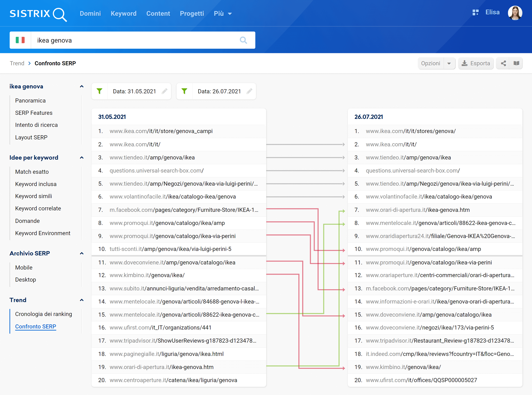Open Layout SERP page
This screenshot has width=532, height=395.
point(31,138)
